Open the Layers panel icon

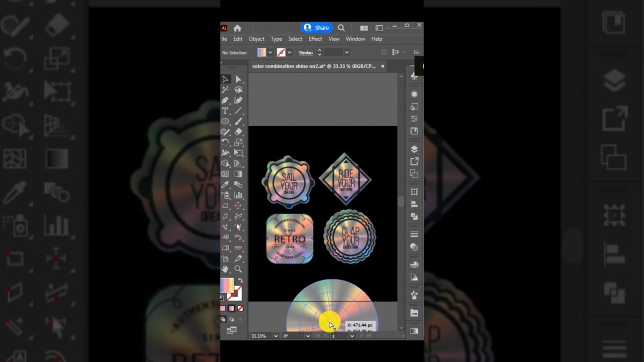click(414, 149)
